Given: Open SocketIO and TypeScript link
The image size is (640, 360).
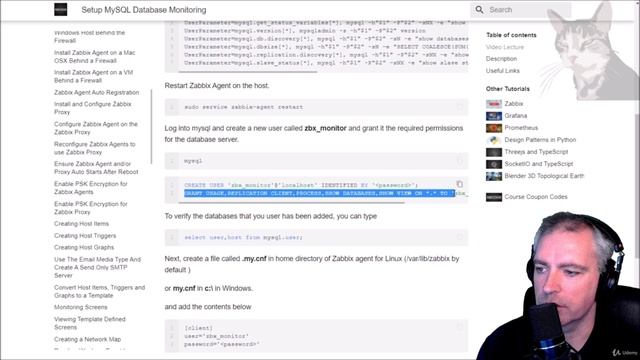Looking at the screenshot, I should point(539,164).
